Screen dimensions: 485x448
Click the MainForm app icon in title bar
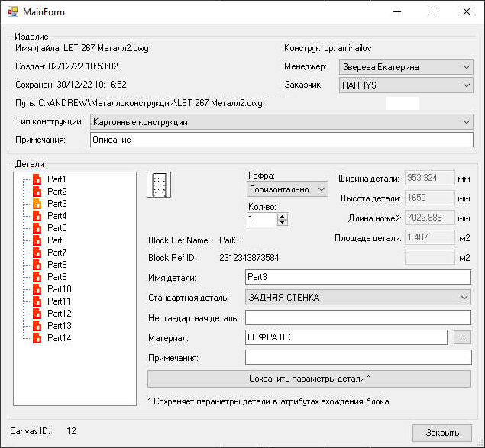coord(11,11)
